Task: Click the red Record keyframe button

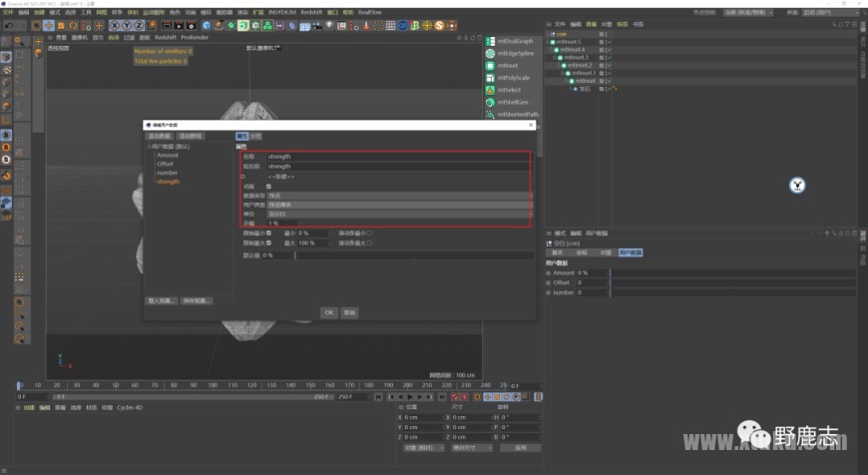Action: [x=455, y=397]
